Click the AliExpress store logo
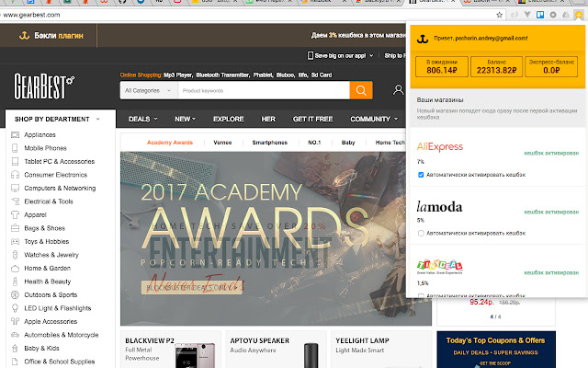The width and height of the screenshot is (588, 368). [440, 146]
